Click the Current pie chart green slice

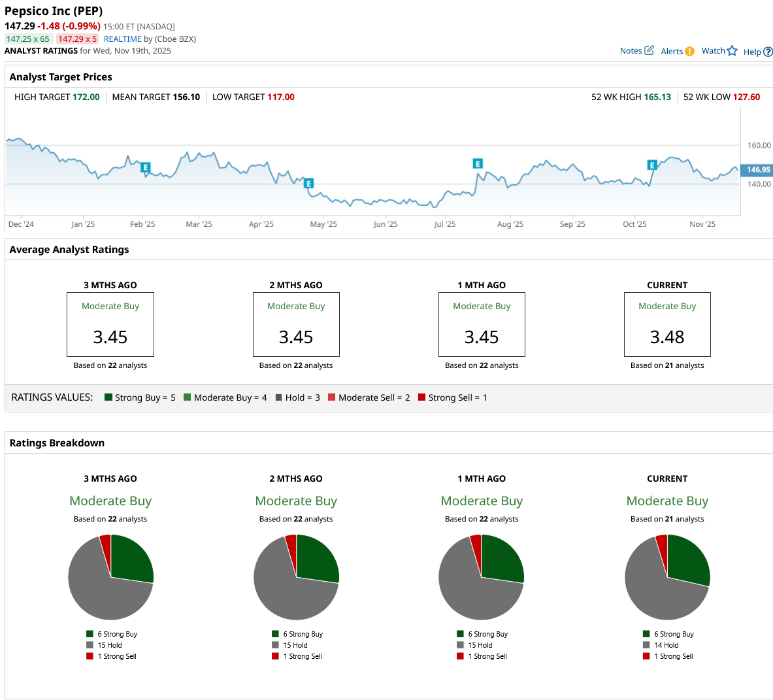click(687, 558)
